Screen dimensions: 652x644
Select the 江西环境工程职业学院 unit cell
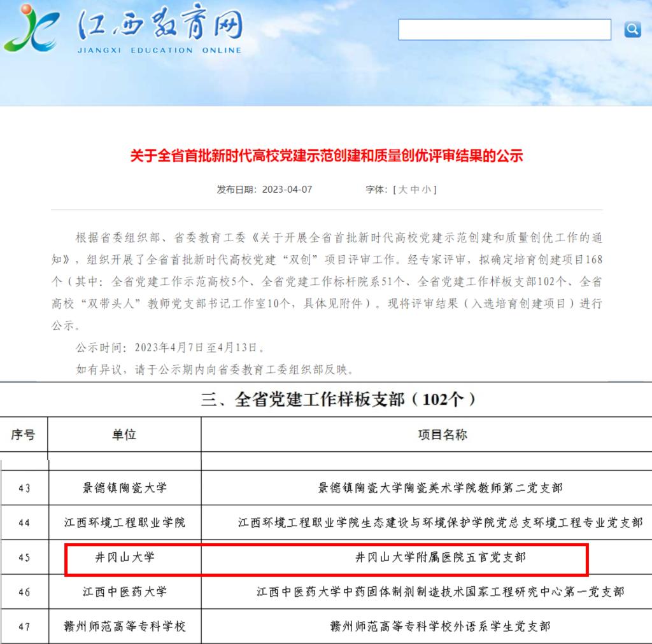click(x=124, y=522)
